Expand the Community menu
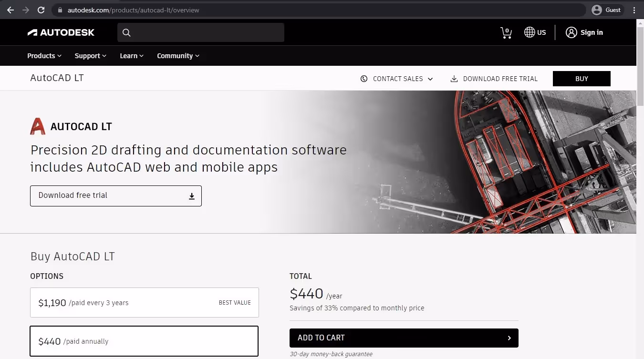The height and width of the screenshot is (359, 644). [x=178, y=56]
